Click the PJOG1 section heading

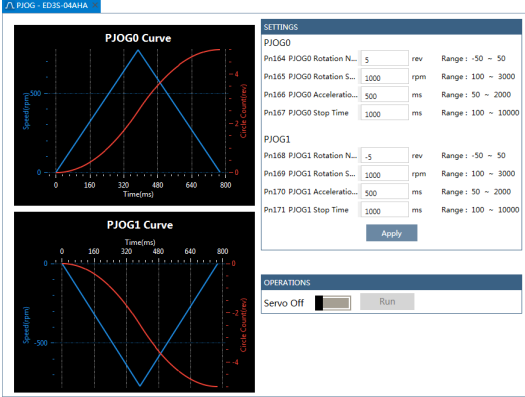click(277, 140)
